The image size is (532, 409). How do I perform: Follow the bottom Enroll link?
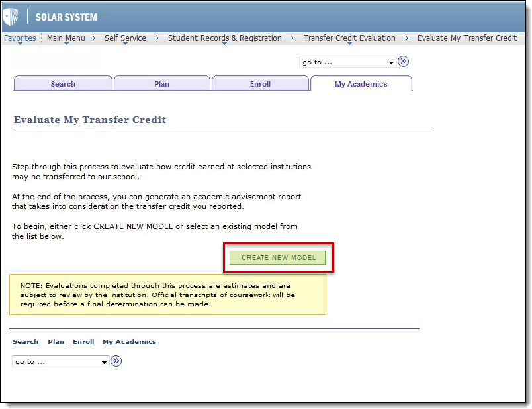83,342
